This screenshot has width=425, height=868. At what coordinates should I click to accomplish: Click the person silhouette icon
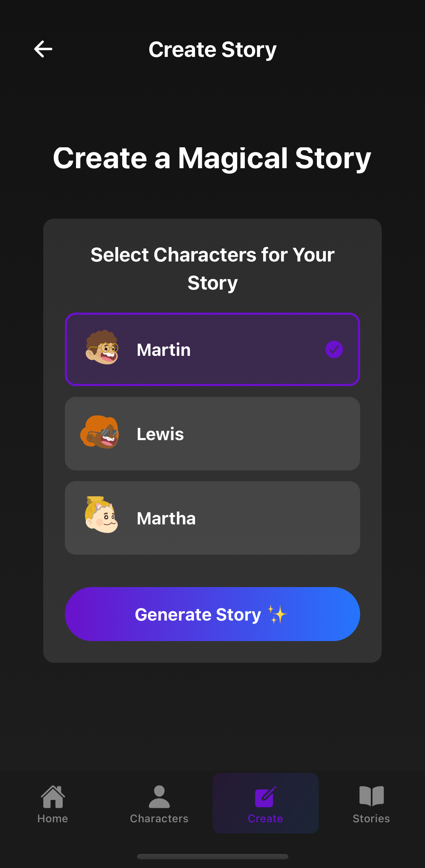point(159,796)
